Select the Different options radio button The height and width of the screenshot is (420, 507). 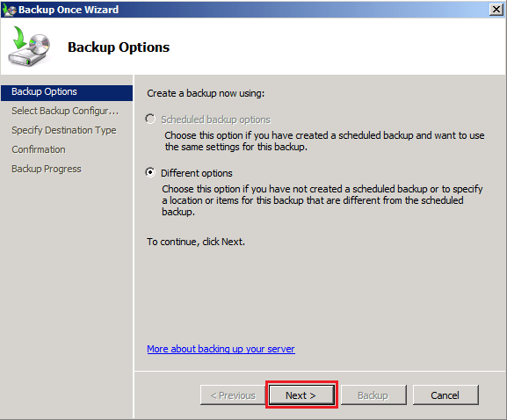coord(150,172)
